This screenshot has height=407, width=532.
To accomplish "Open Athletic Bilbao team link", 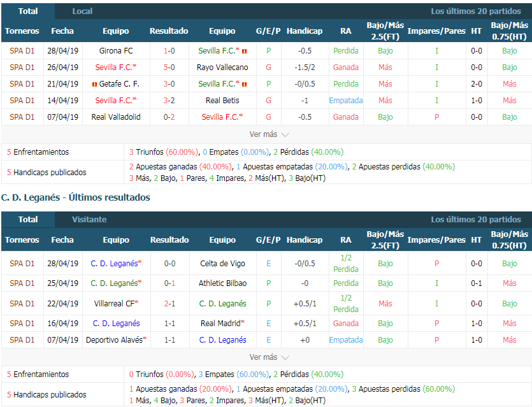I will 222,283.
